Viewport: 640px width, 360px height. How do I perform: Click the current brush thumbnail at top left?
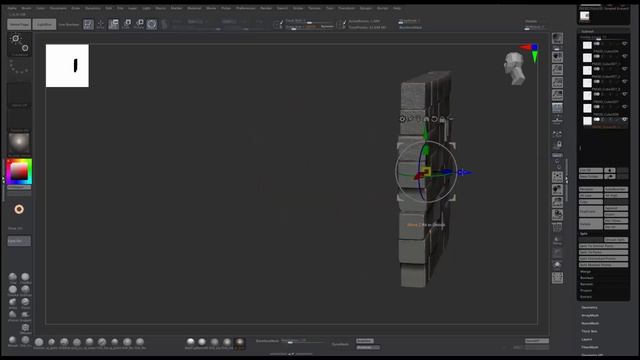tap(19, 44)
